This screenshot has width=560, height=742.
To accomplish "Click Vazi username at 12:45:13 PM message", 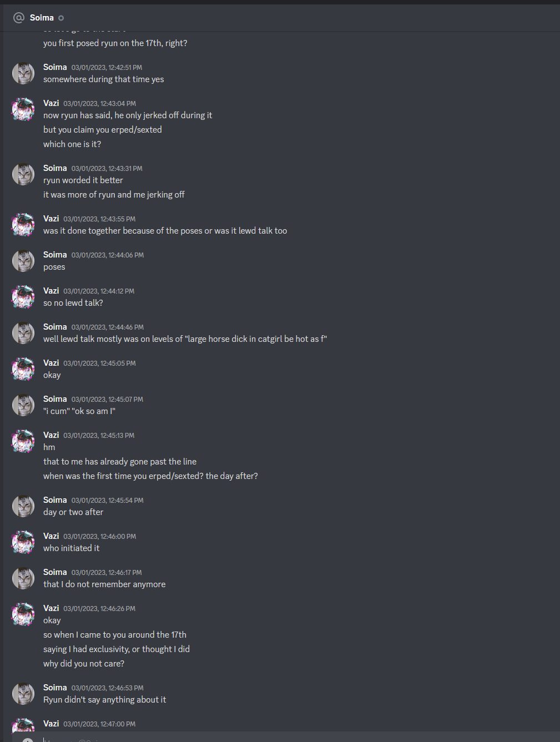I will [51, 435].
